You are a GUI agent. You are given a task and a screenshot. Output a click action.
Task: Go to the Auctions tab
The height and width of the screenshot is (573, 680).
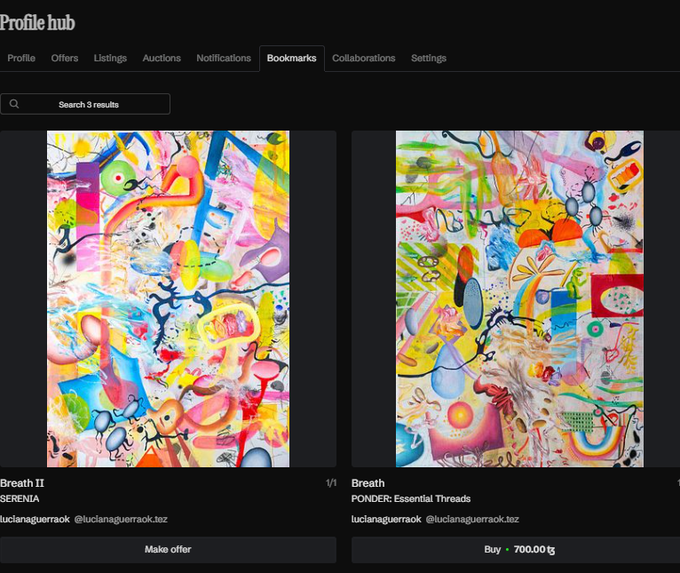click(162, 58)
